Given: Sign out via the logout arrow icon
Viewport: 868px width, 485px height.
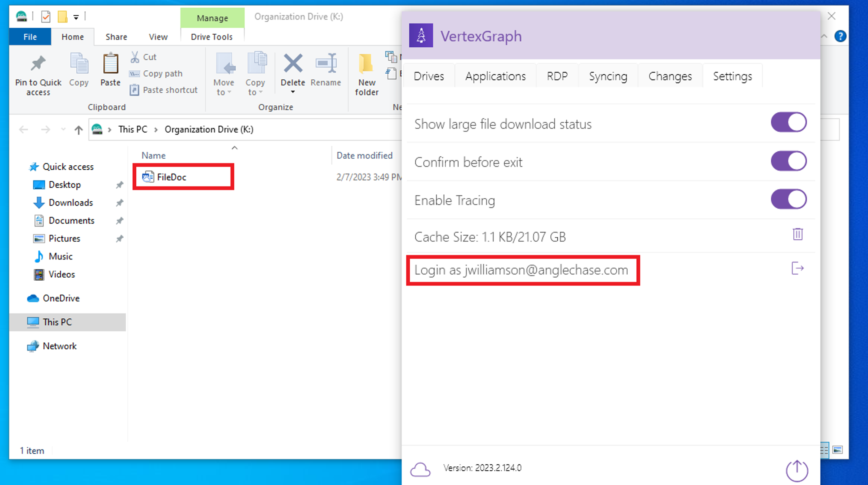Looking at the screenshot, I should (798, 269).
